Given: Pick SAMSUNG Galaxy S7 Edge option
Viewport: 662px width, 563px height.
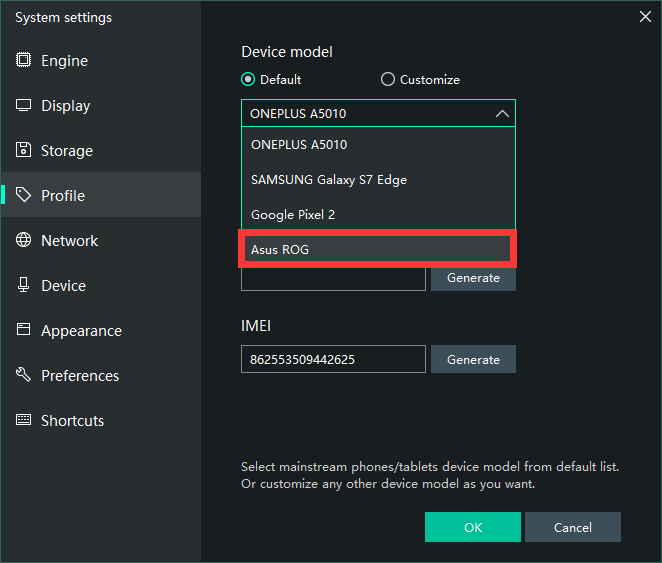Looking at the screenshot, I should click(377, 180).
